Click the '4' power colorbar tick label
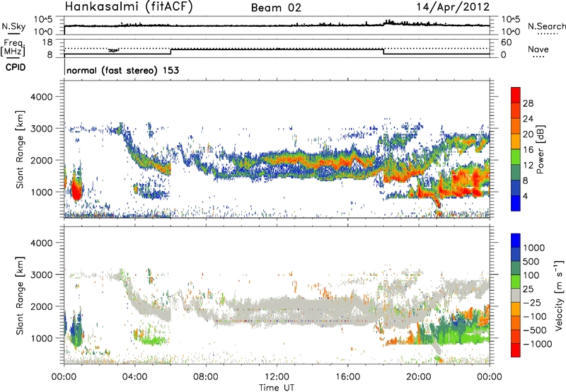 (526, 196)
